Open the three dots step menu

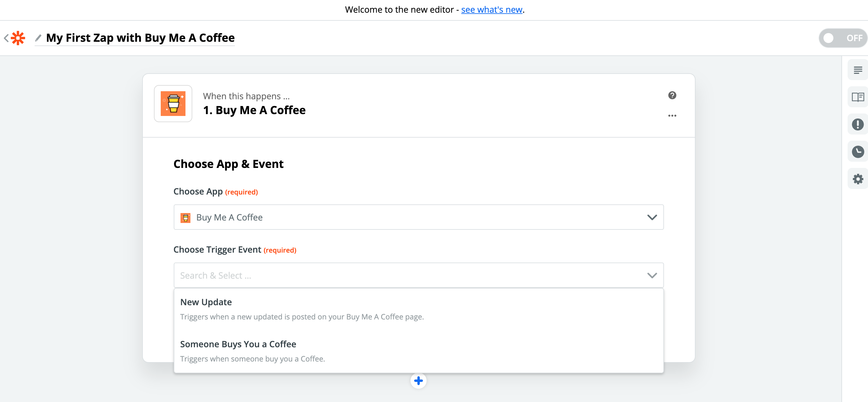pyautogui.click(x=672, y=116)
